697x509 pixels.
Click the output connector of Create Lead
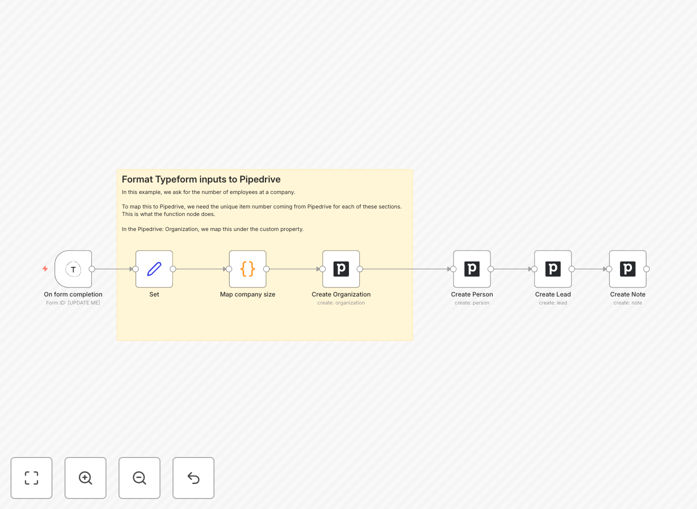click(572, 269)
